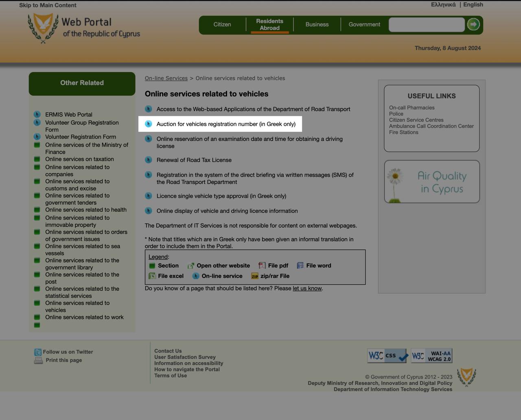Open the Air Quality in Cyprus banner

(x=432, y=182)
